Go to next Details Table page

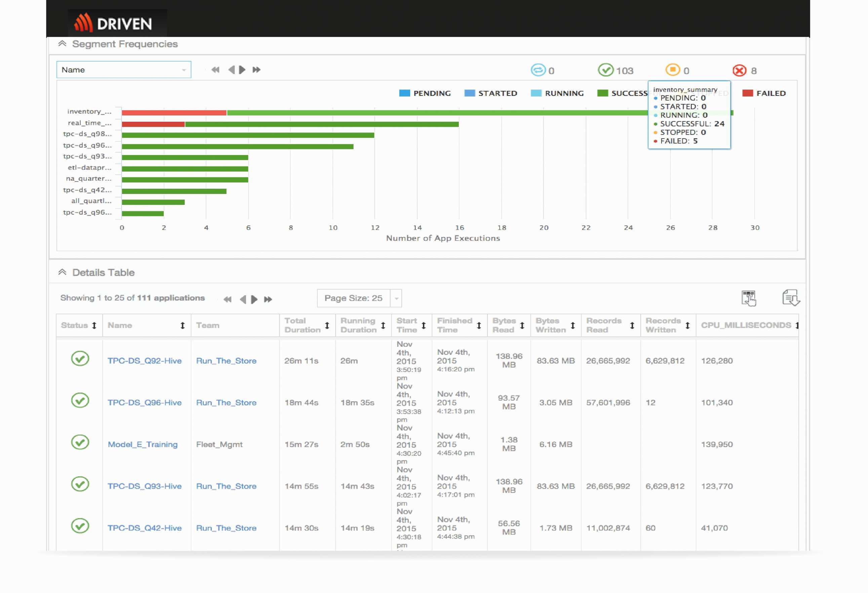coord(254,299)
